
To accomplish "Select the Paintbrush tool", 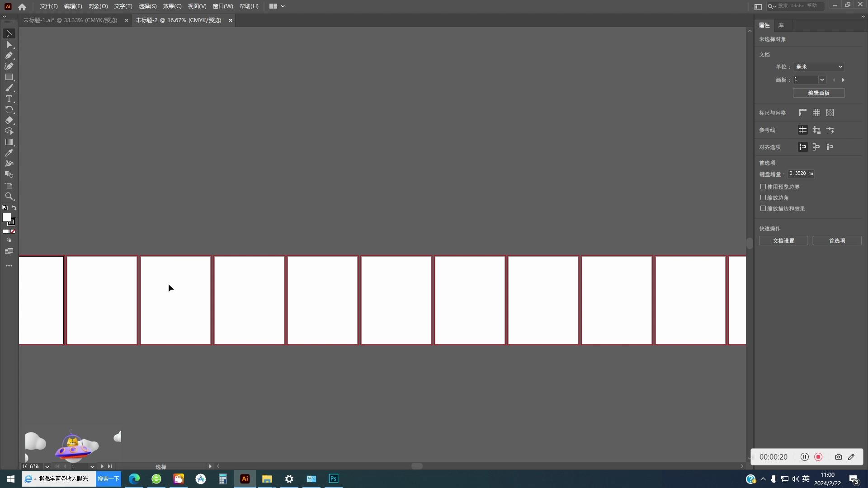I will [x=9, y=88].
